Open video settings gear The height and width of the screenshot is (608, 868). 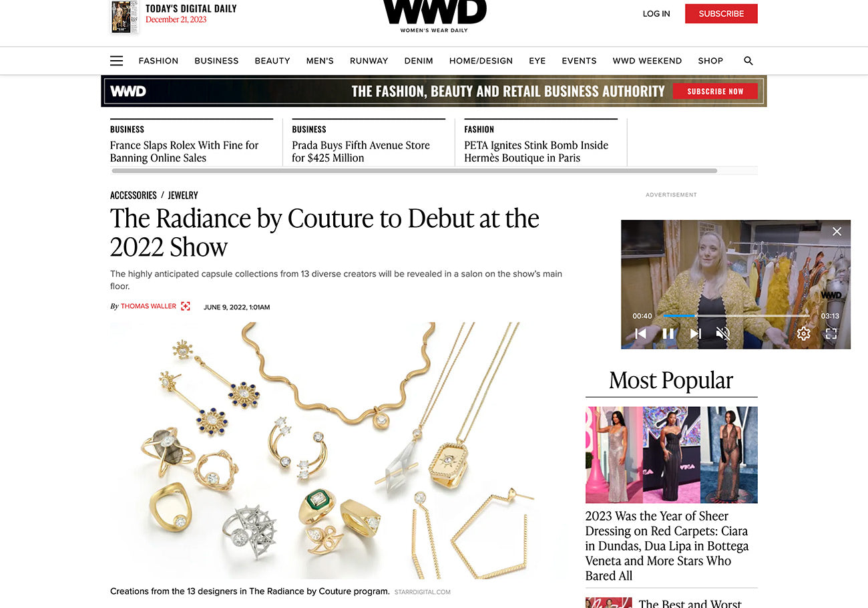point(804,333)
